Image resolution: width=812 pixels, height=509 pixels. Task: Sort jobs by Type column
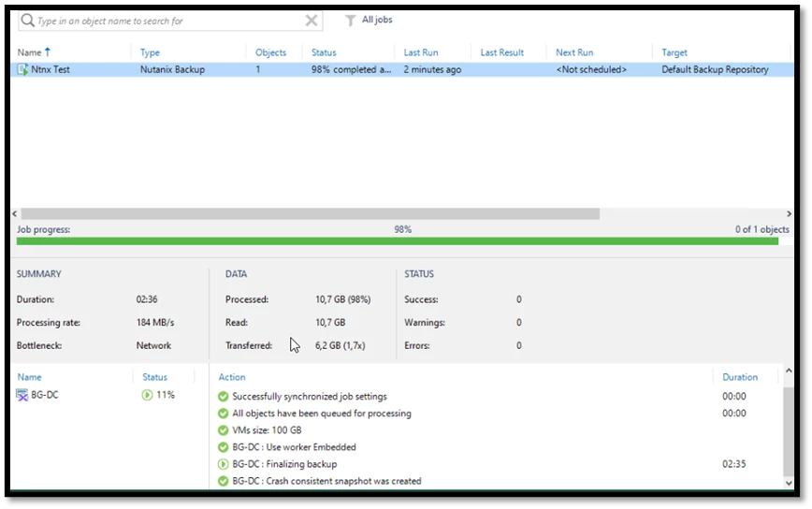(x=151, y=52)
